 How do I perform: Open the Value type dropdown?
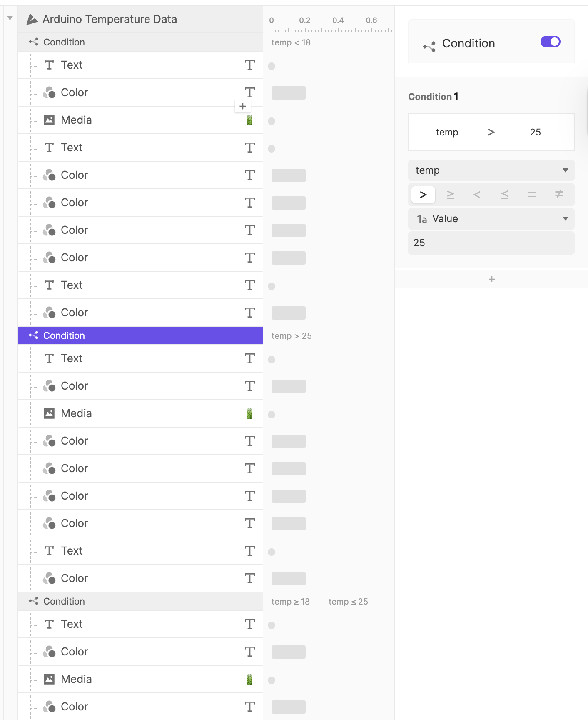point(491,219)
